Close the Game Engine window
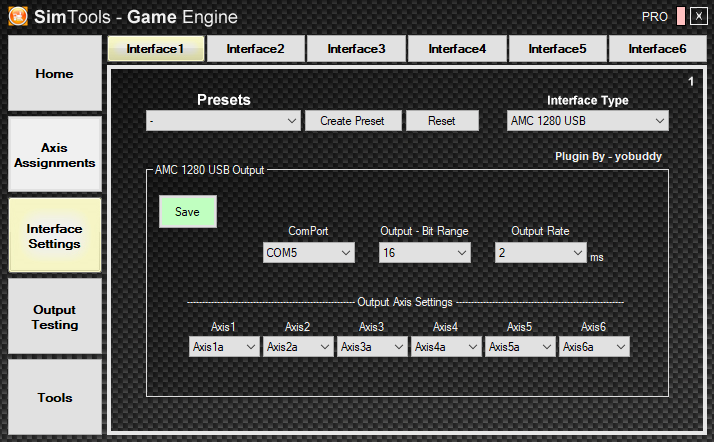Image resolution: width=714 pixels, height=442 pixels. coord(698,16)
